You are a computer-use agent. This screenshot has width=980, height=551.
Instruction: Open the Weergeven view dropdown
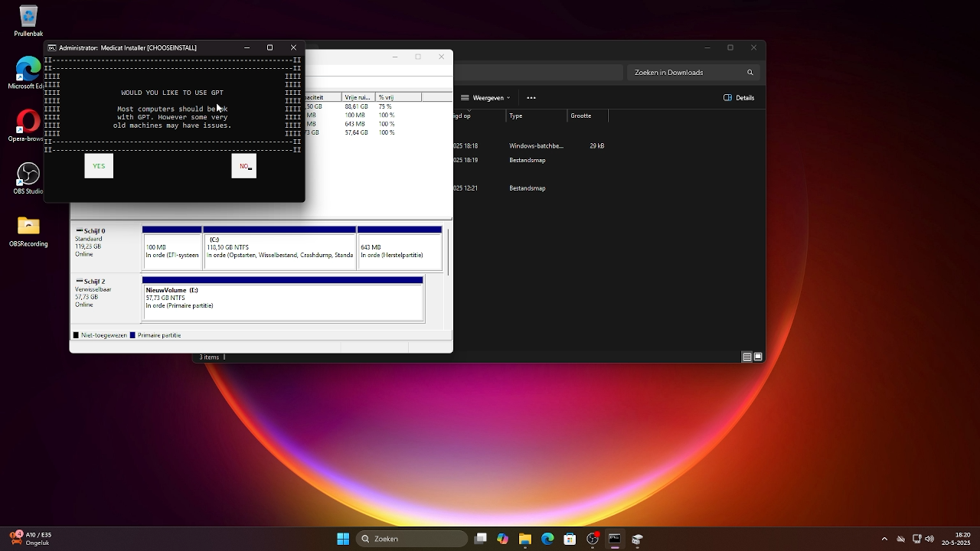click(485, 98)
